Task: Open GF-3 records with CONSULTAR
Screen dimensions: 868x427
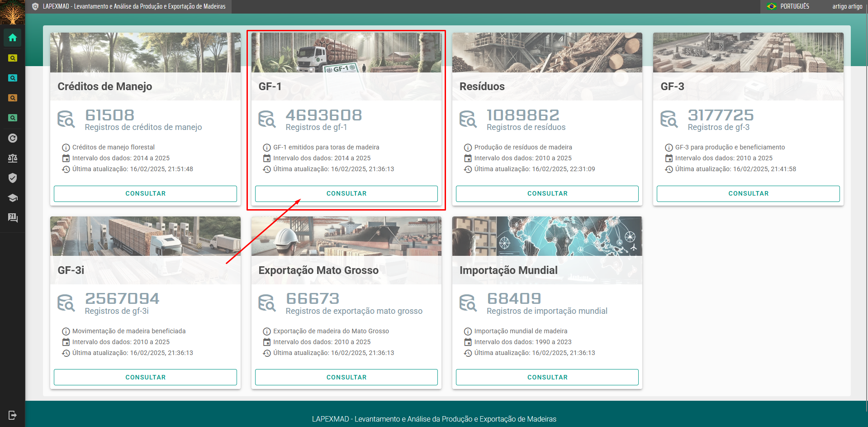Action: pyautogui.click(x=748, y=193)
